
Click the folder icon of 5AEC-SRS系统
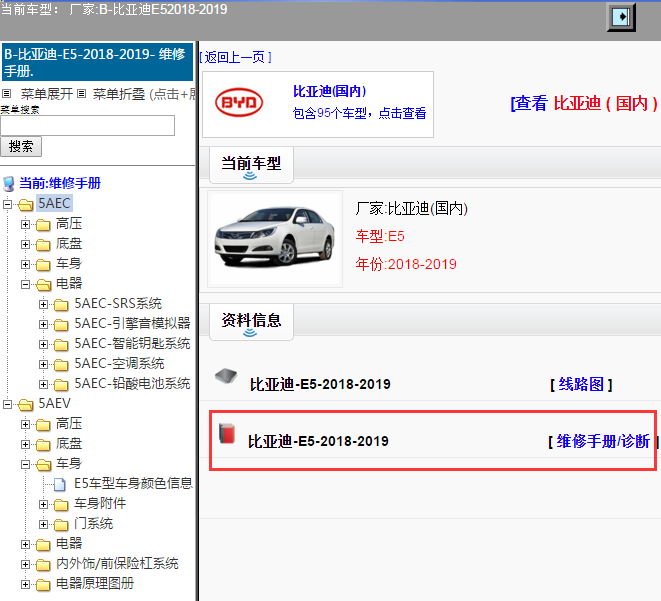click(61, 305)
